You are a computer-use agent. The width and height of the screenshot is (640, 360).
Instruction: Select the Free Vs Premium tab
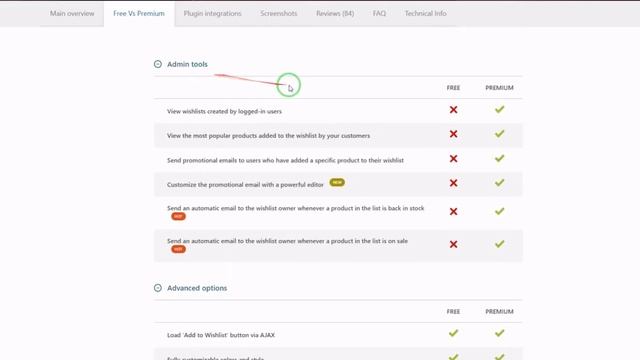139,13
